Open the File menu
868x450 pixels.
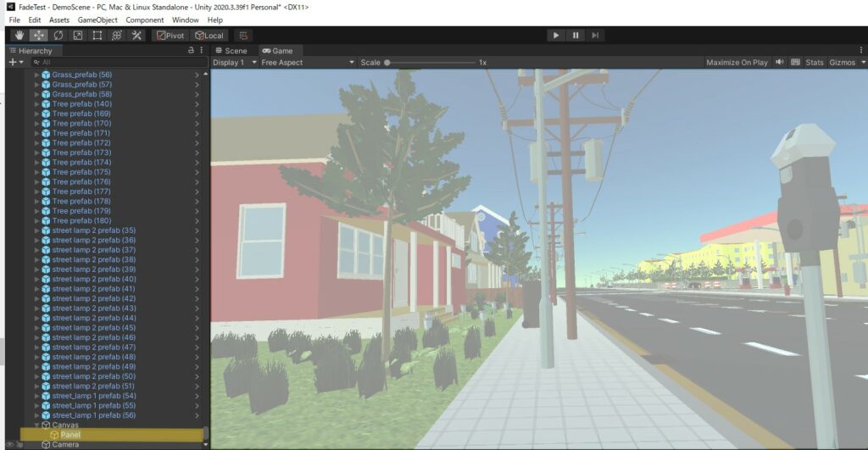[14, 20]
